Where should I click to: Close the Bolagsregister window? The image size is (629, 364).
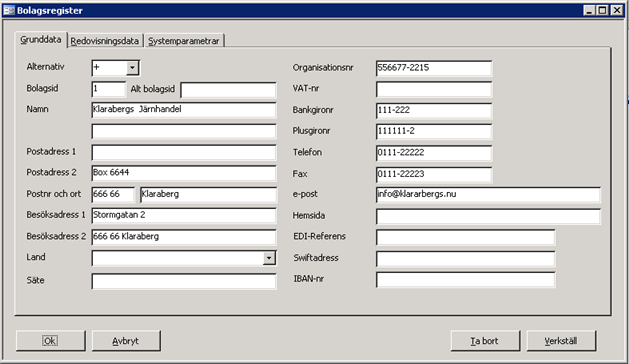[x=617, y=10]
